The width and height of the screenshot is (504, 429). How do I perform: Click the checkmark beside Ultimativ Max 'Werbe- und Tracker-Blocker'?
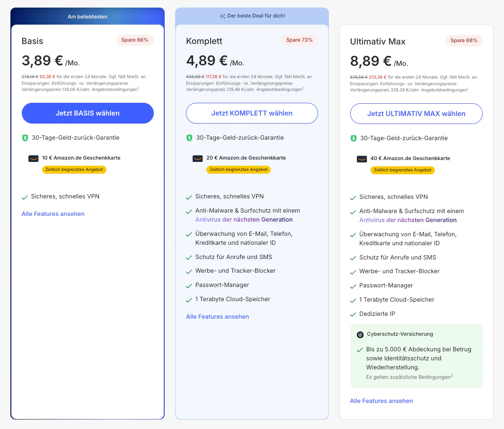click(x=353, y=272)
